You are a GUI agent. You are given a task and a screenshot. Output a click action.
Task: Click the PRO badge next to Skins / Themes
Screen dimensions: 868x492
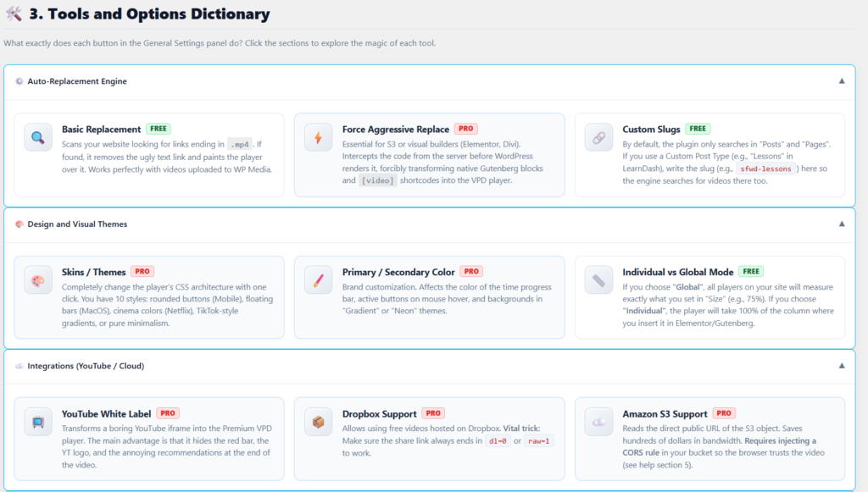pos(142,272)
